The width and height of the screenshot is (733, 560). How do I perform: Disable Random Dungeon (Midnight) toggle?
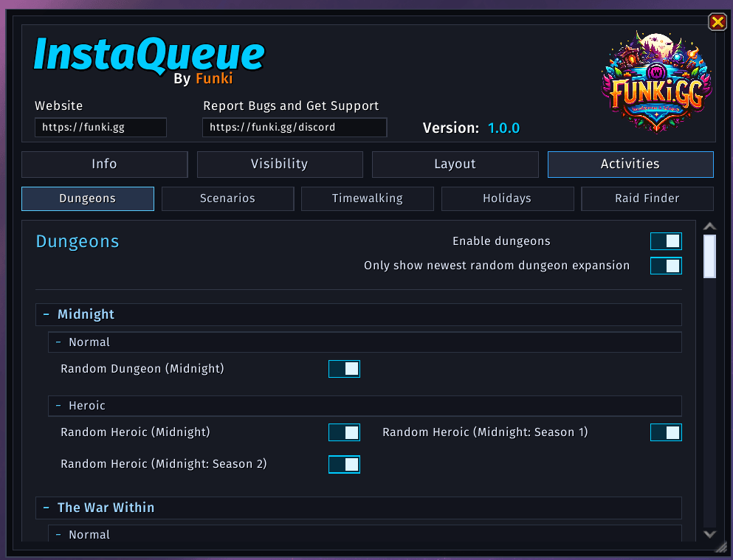point(344,369)
